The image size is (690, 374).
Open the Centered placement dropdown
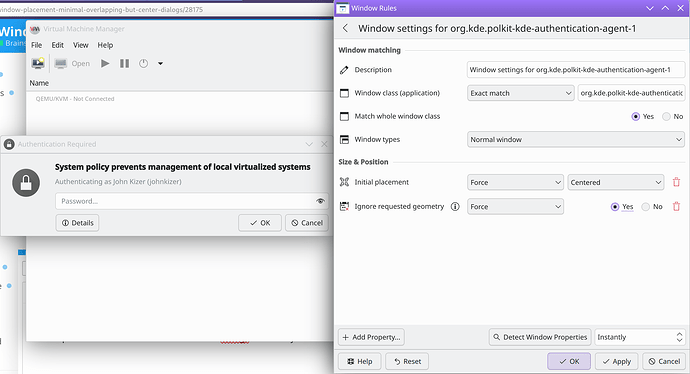pos(616,182)
